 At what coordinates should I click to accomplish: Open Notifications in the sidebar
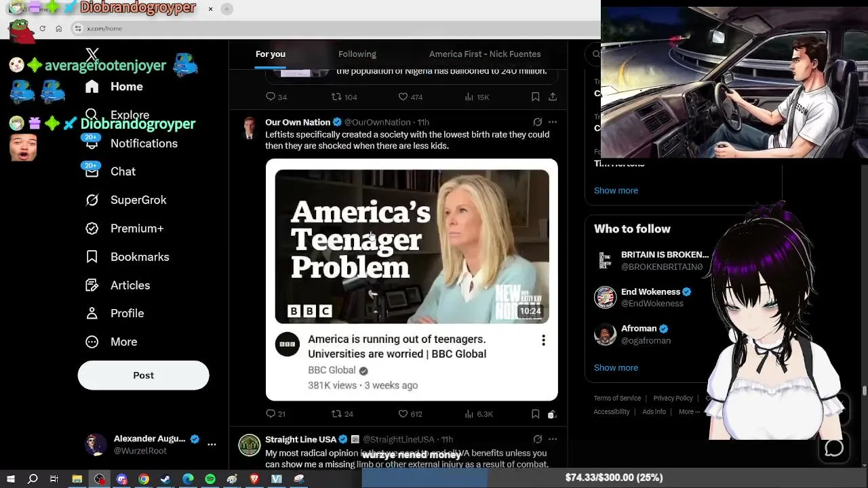[x=144, y=144]
